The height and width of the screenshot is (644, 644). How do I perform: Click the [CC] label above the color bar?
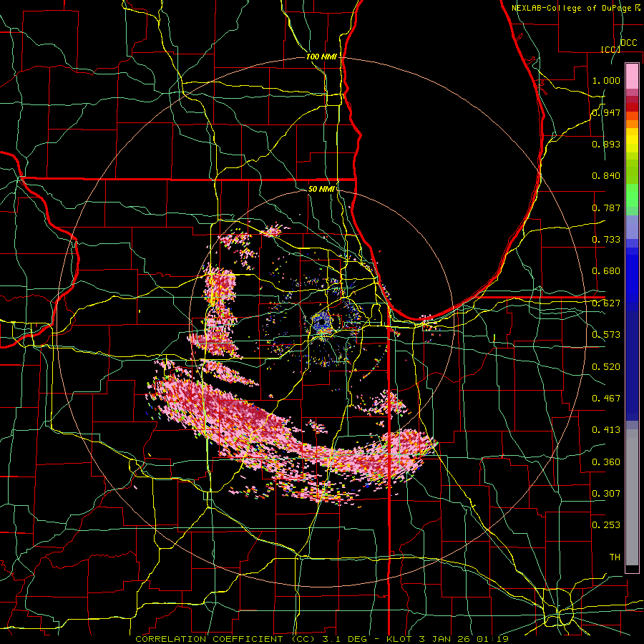click(610, 49)
